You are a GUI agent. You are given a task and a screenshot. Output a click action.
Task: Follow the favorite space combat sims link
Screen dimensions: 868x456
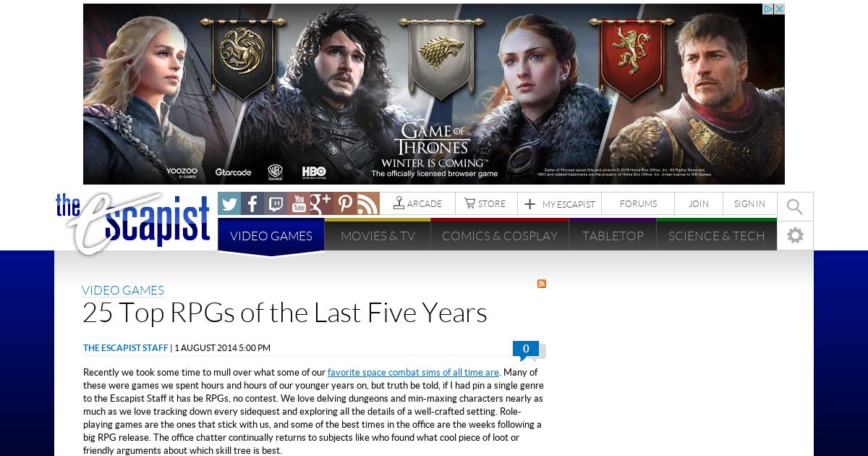pyautogui.click(x=413, y=372)
